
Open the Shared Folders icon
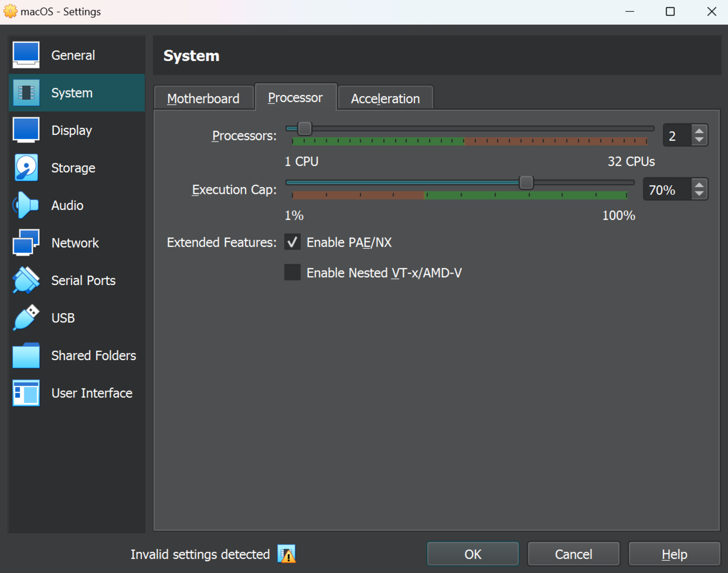pos(26,355)
